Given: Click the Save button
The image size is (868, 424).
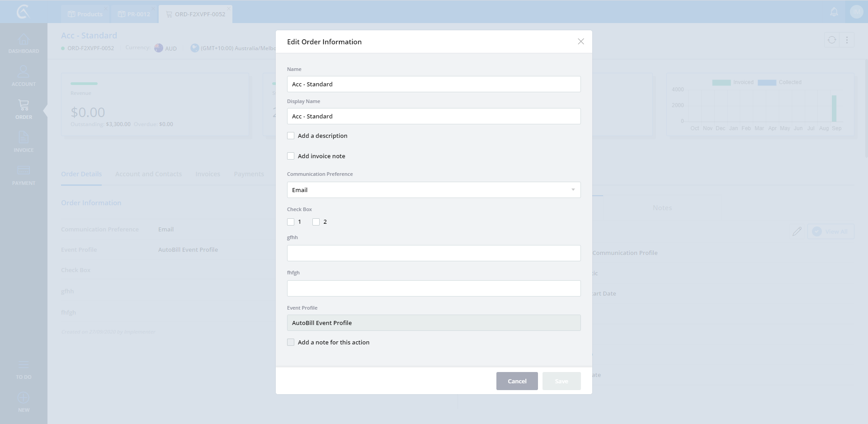Looking at the screenshot, I should (561, 381).
